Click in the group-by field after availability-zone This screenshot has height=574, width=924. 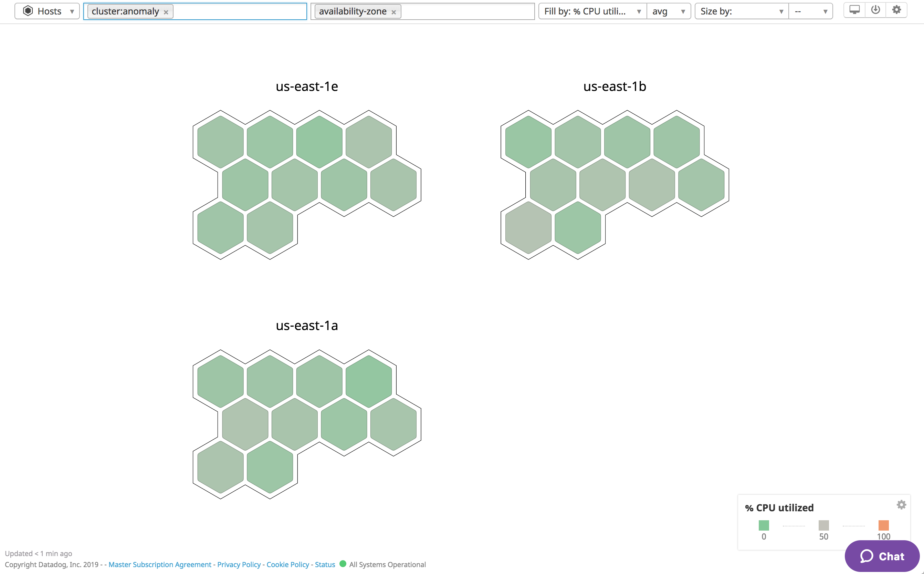pyautogui.click(x=466, y=11)
